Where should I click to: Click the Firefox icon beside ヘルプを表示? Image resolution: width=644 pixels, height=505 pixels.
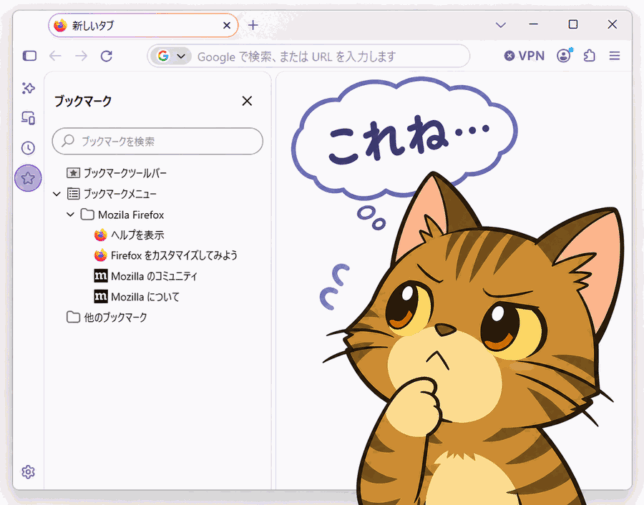pyautogui.click(x=101, y=235)
